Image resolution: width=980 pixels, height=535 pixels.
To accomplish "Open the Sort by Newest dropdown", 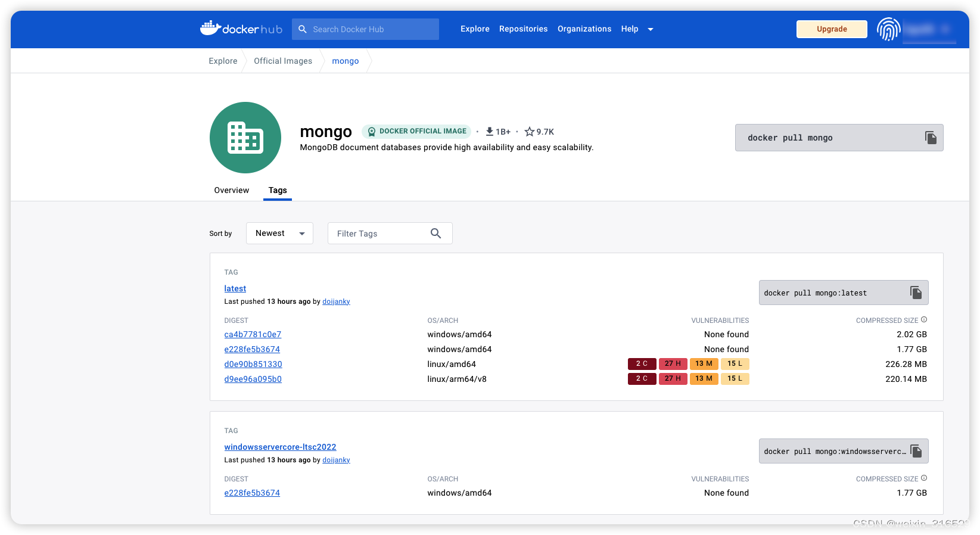I will (279, 233).
